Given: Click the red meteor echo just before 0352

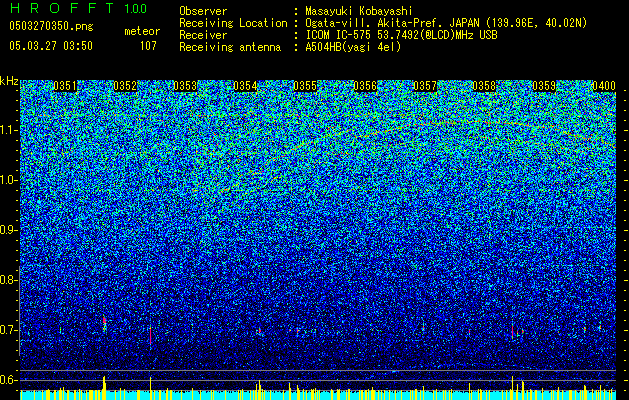Looking at the screenshot, I should click(x=104, y=321).
